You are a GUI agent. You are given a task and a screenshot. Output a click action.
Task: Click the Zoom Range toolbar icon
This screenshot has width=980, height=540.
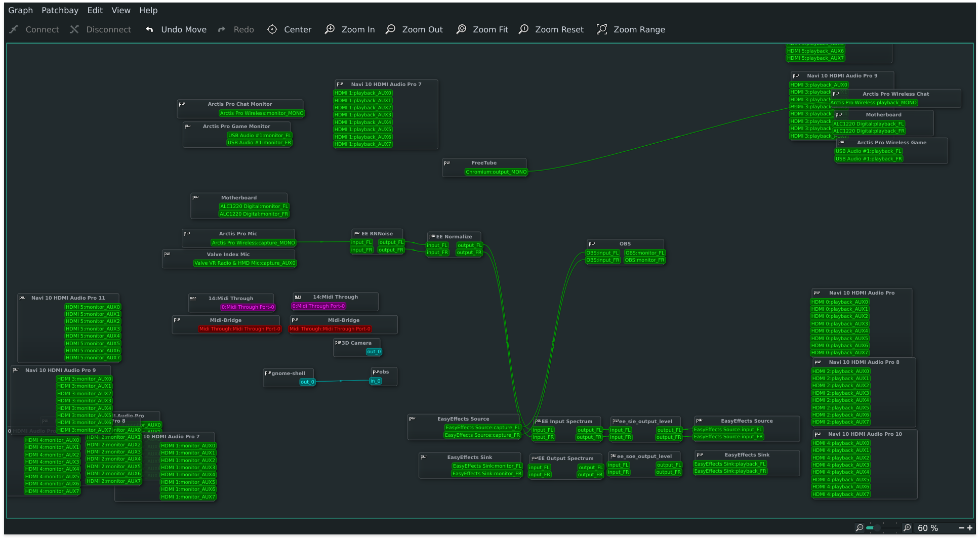pyautogui.click(x=602, y=29)
